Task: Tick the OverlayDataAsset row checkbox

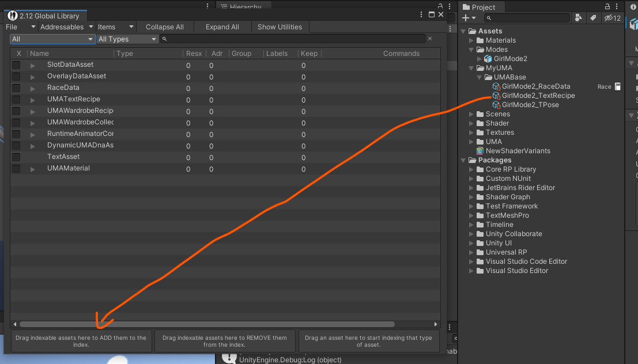Action: pyautogui.click(x=16, y=77)
